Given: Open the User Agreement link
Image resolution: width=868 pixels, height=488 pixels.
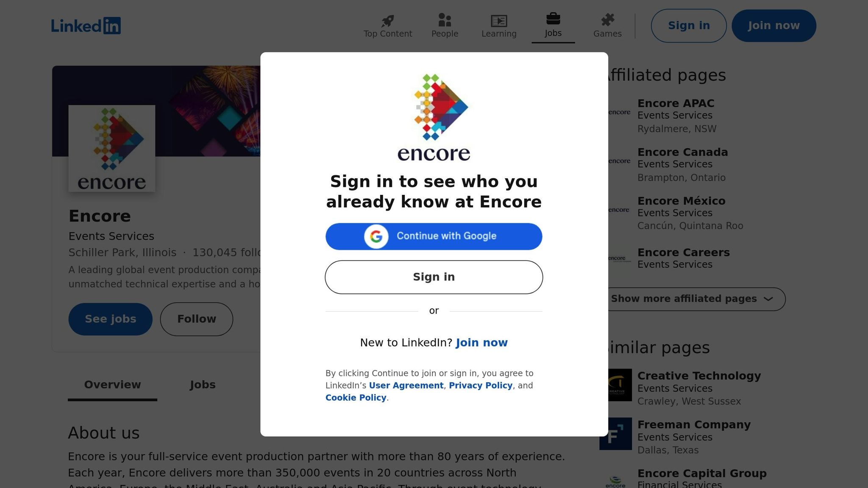Looking at the screenshot, I should point(406,385).
